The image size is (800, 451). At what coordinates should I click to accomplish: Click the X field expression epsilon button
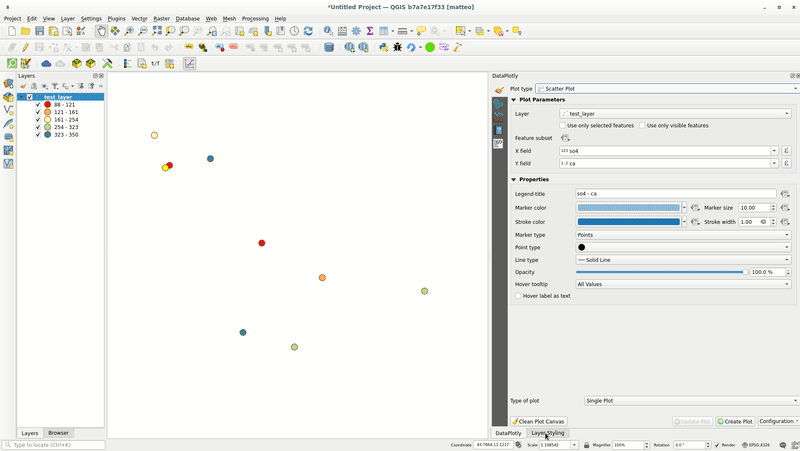pos(786,151)
